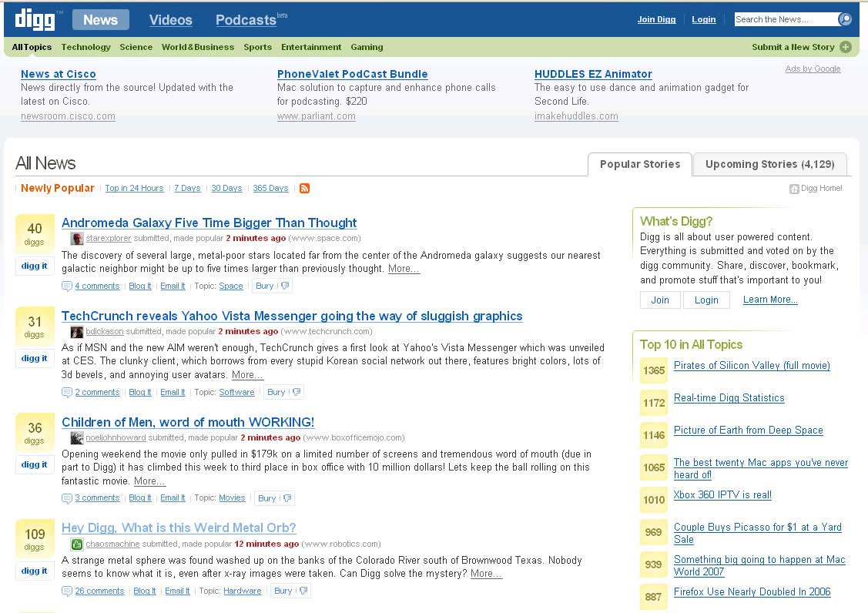Image resolution: width=868 pixels, height=613 pixels.
Task: Click the Digg logo
Action: [x=38, y=19]
